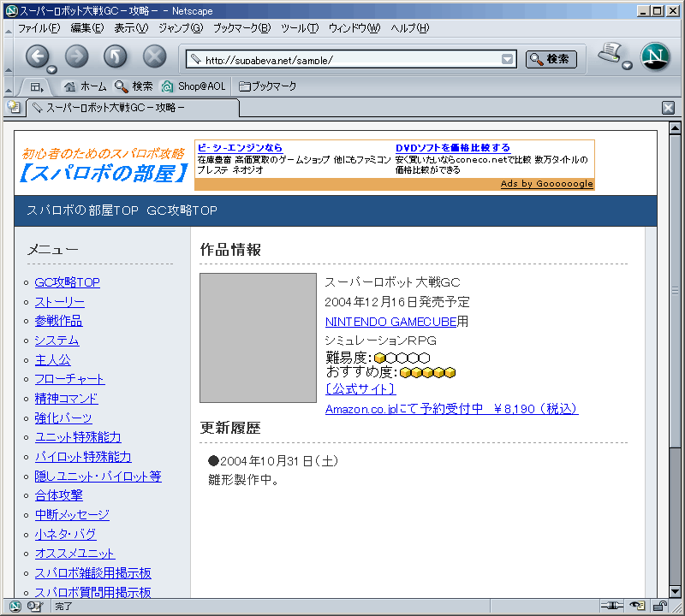Close the current tab with the X button

click(668, 108)
